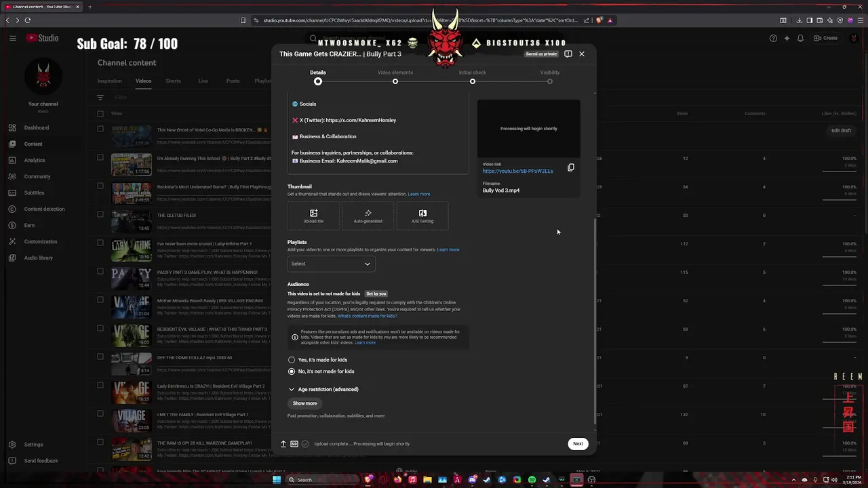Click the upload status arrow icon
The image size is (868, 488).
tap(283, 444)
